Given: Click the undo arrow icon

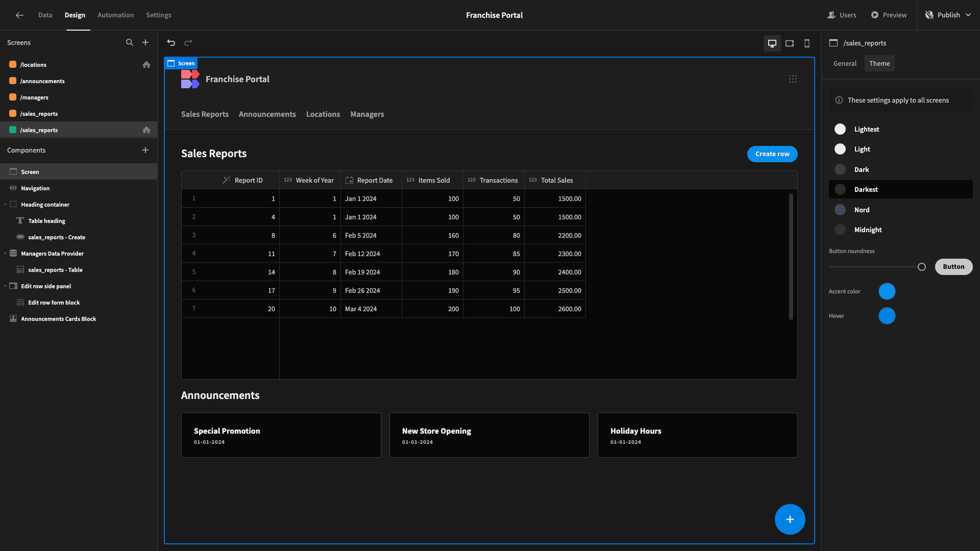Looking at the screenshot, I should (171, 43).
